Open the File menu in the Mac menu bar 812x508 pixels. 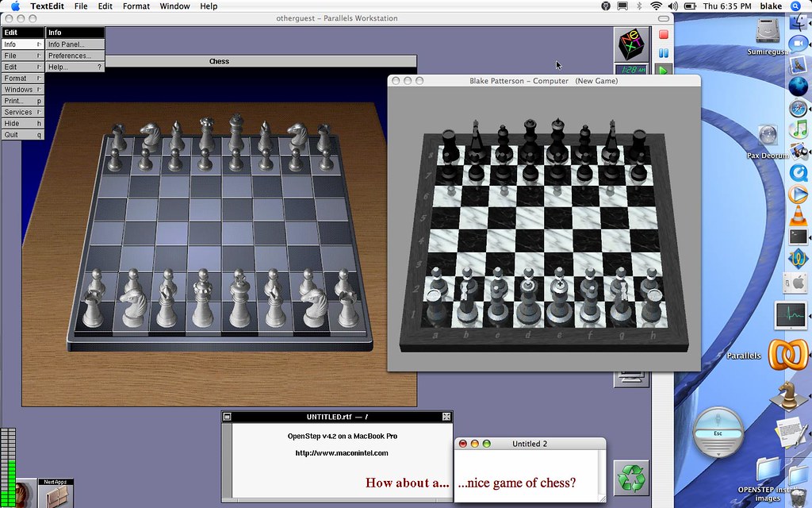(x=81, y=6)
